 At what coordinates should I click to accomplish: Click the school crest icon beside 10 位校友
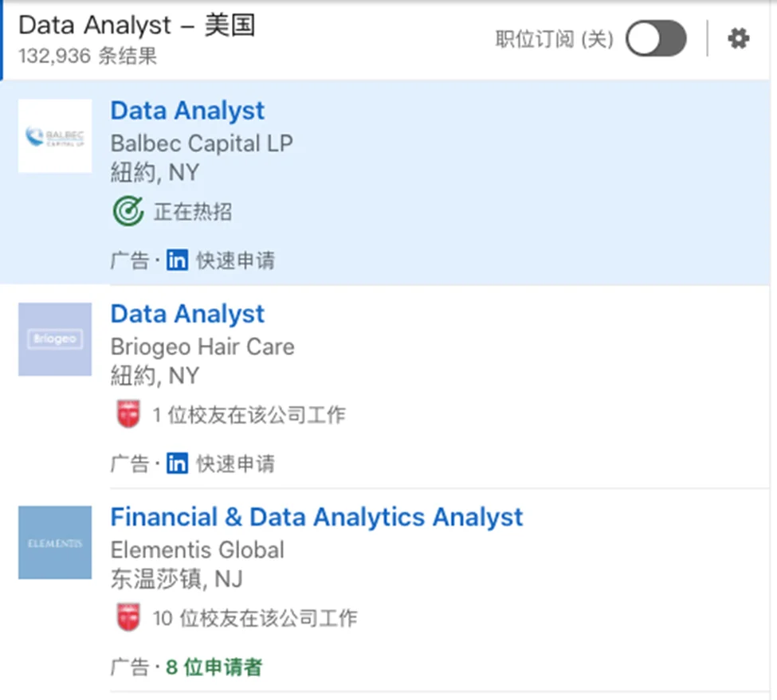pos(128,618)
